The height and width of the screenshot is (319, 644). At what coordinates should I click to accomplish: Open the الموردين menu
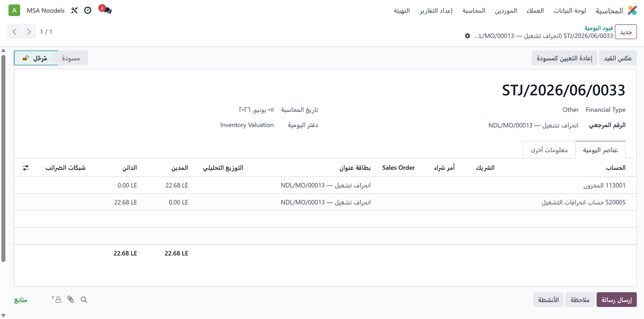tap(506, 10)
